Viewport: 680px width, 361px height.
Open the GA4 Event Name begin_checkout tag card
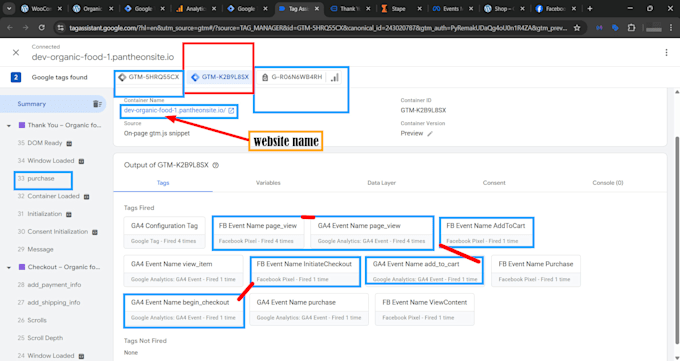(x=184, y=310)
